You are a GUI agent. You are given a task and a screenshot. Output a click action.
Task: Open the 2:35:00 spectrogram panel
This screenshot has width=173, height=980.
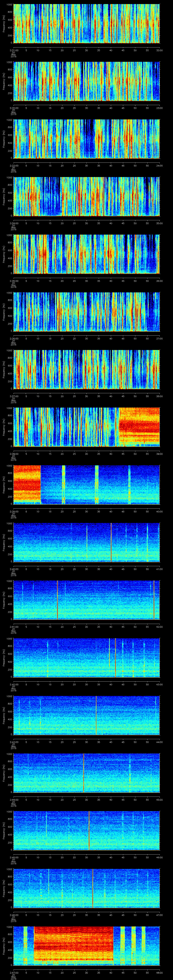tap(87, 254)
